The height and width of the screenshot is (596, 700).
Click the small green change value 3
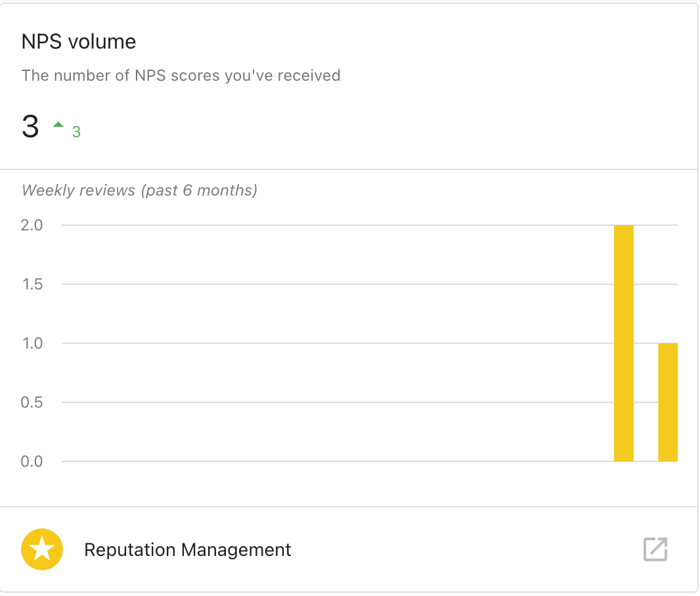click(x=76, y=131)
